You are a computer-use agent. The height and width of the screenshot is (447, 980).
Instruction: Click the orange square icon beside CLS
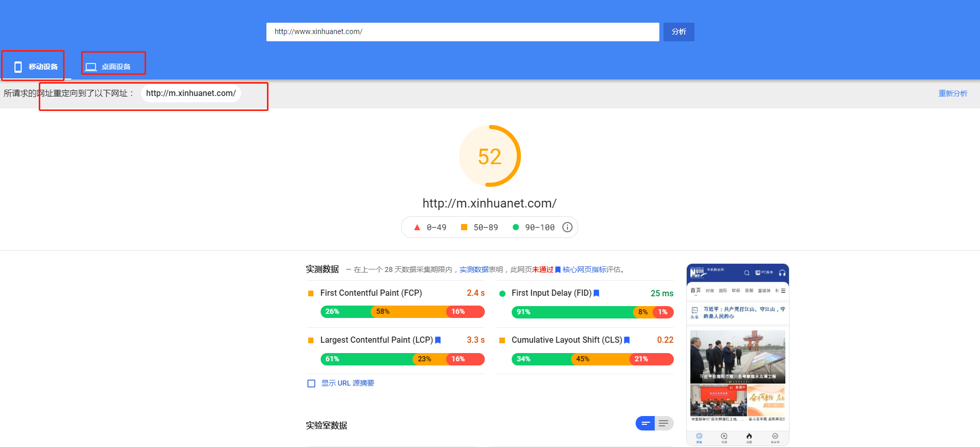tap(502, 341)
